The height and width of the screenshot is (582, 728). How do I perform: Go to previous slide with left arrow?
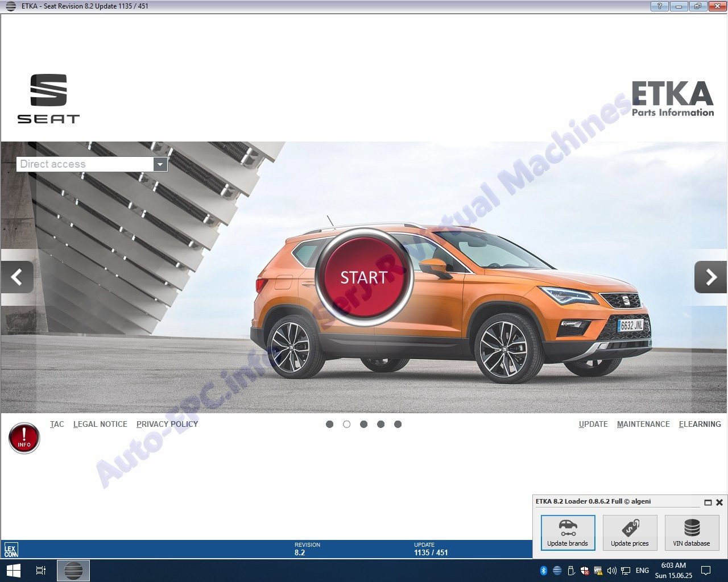click(x=17, y=277)
